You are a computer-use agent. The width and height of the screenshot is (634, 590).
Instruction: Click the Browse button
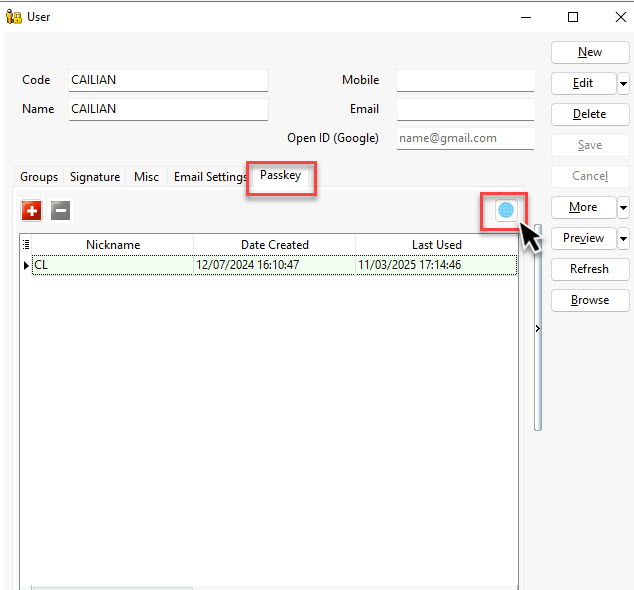click(x=589, y=300)
